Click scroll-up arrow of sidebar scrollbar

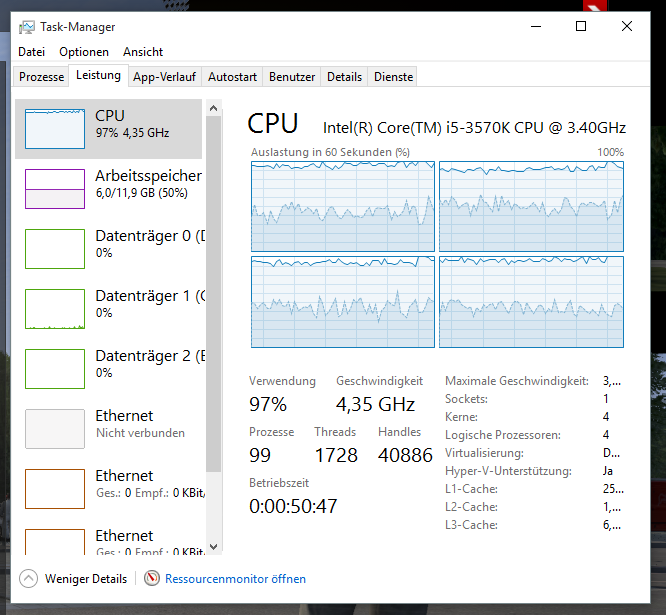[214, 108]
